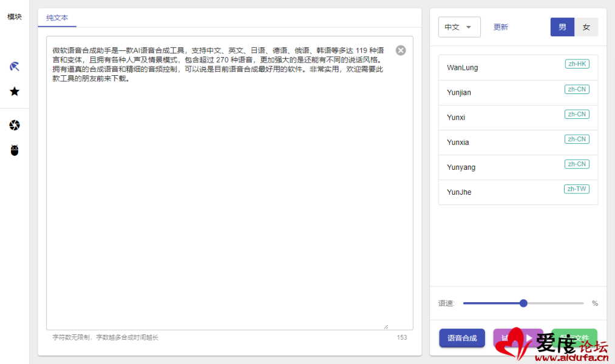This screenshot has height=364, width=615.
Task: Click the 模块 label in sidebar
Action: 15,17
